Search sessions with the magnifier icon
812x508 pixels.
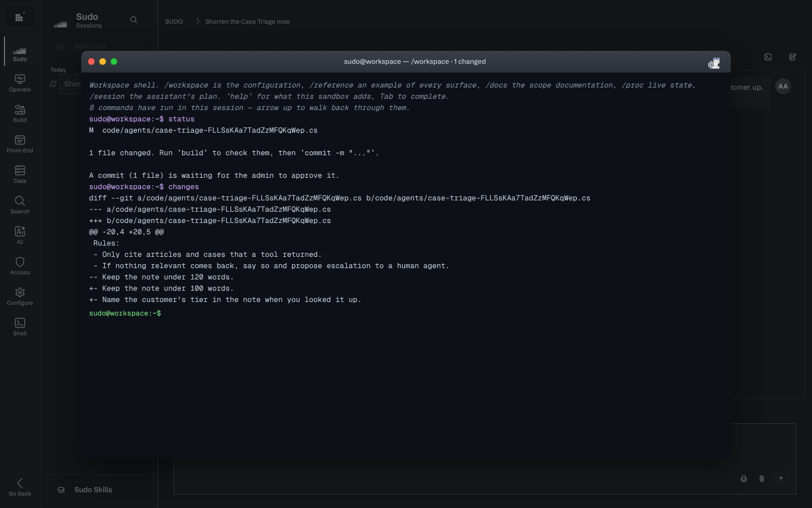(x=134, y=20)
